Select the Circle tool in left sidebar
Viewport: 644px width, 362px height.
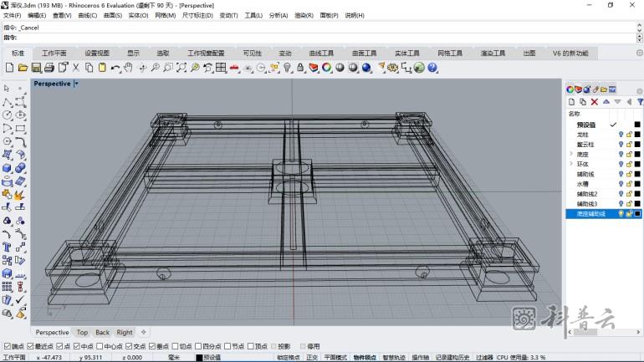[7, 115]
